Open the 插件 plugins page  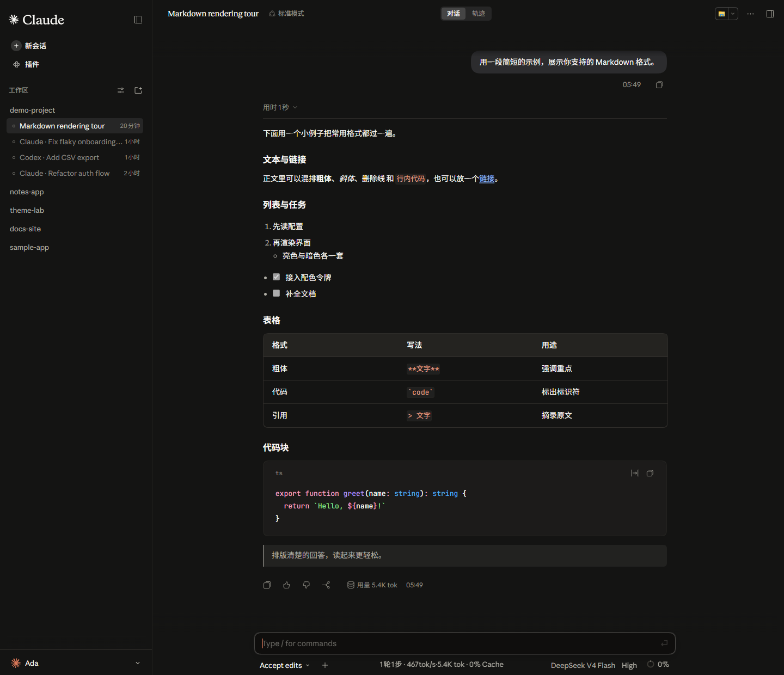tap(26, 64)
